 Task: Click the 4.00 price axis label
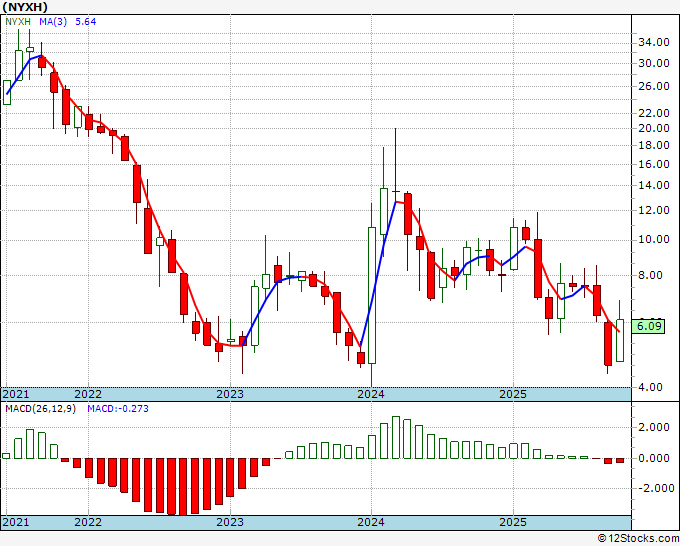(x=650, y=387)
